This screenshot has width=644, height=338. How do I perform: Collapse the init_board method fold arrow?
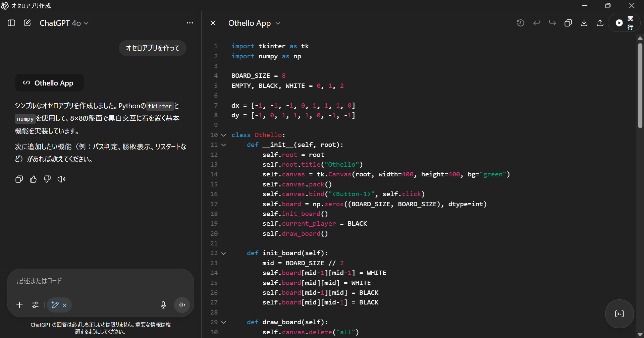(x=224, y=253)
